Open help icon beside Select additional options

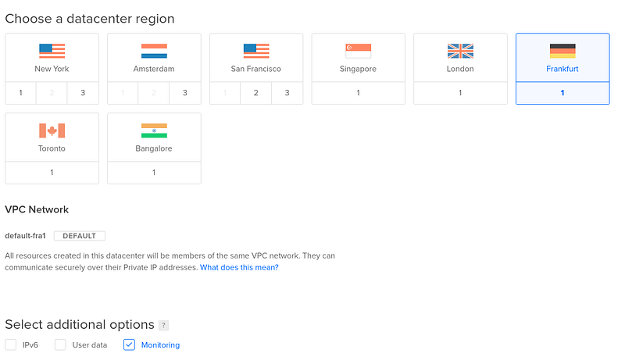pyautogui.click(x=163, y=325)
